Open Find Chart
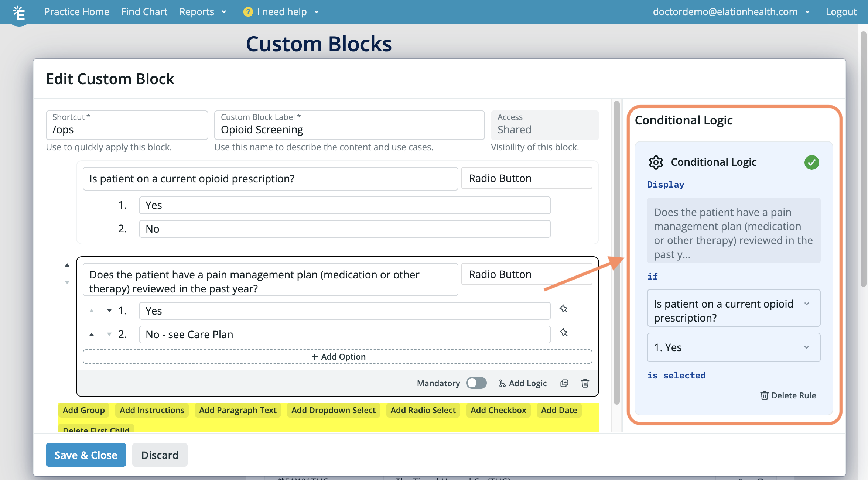Image resolution: width=868 pixels, height=480 pixels. coord(144,11)
